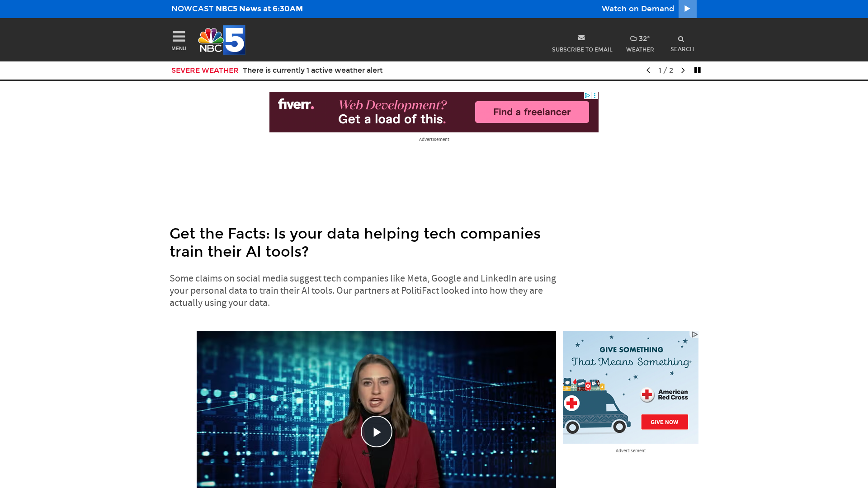
Task: Click the WEATHER label in header
Action: click(640, 50)
